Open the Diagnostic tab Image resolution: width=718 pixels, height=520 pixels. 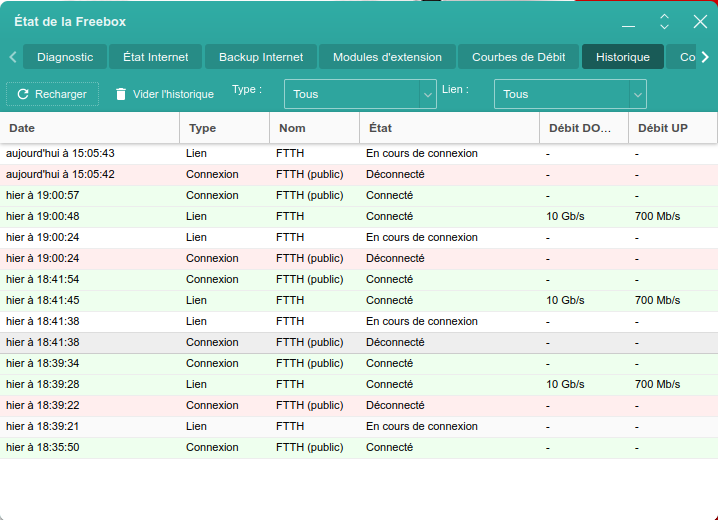(x=65, y=57)
